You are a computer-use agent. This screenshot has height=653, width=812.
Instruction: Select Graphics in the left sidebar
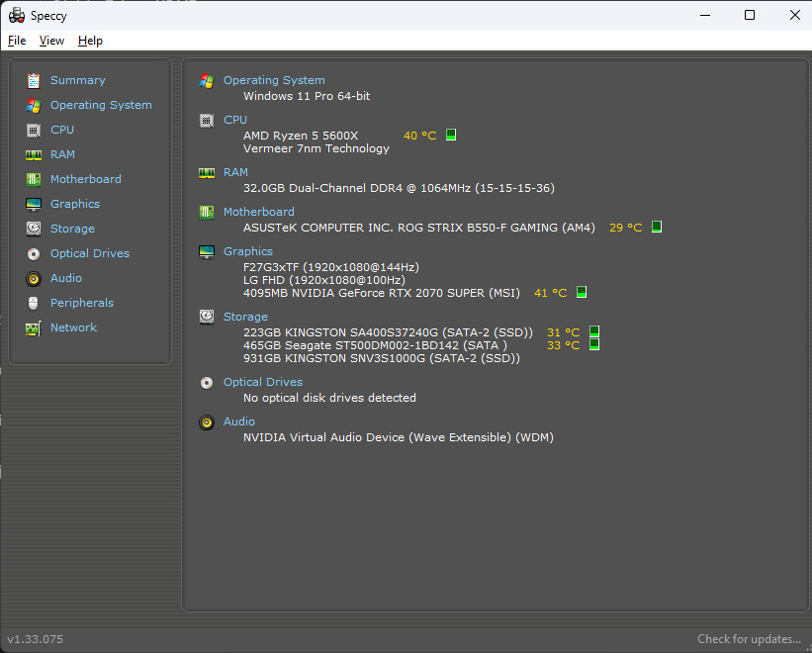coord(75,204)
